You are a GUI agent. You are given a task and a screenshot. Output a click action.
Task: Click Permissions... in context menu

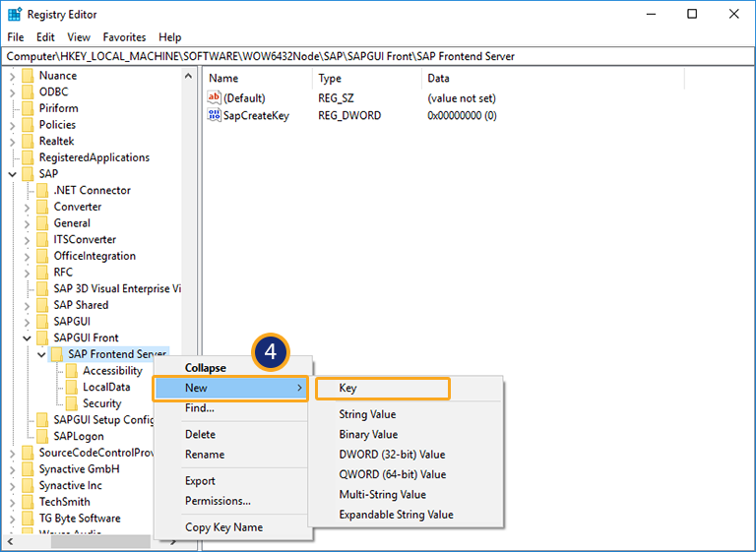click(218, 501)
